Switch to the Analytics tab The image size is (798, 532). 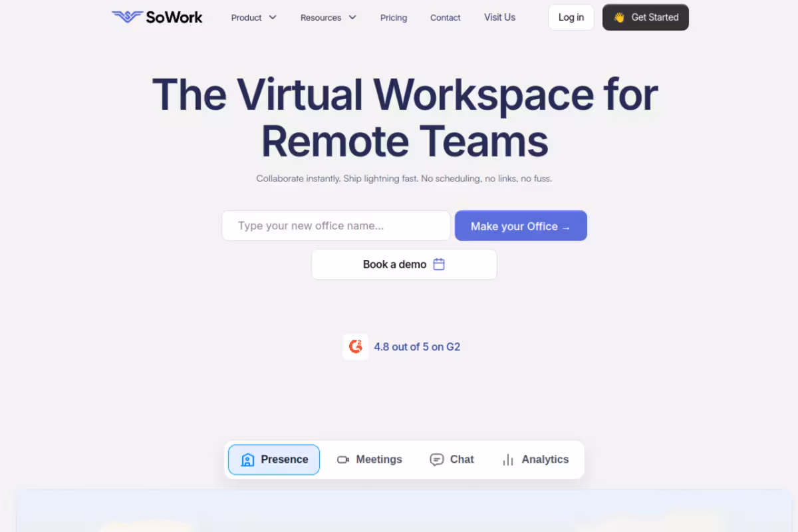(535, 460)
